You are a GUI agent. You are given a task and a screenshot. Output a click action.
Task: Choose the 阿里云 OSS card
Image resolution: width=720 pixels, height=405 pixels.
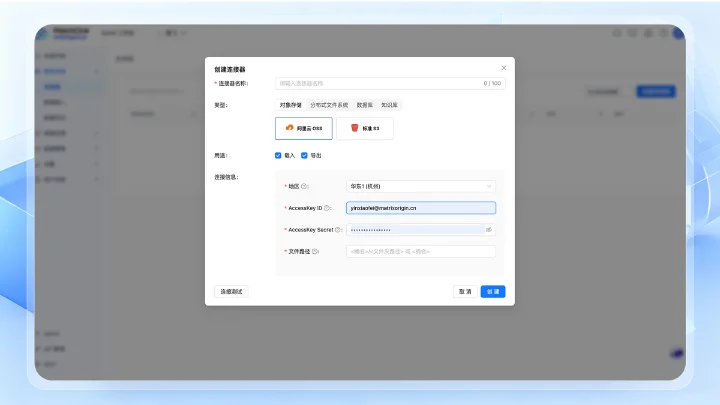(x=304, y=128)
